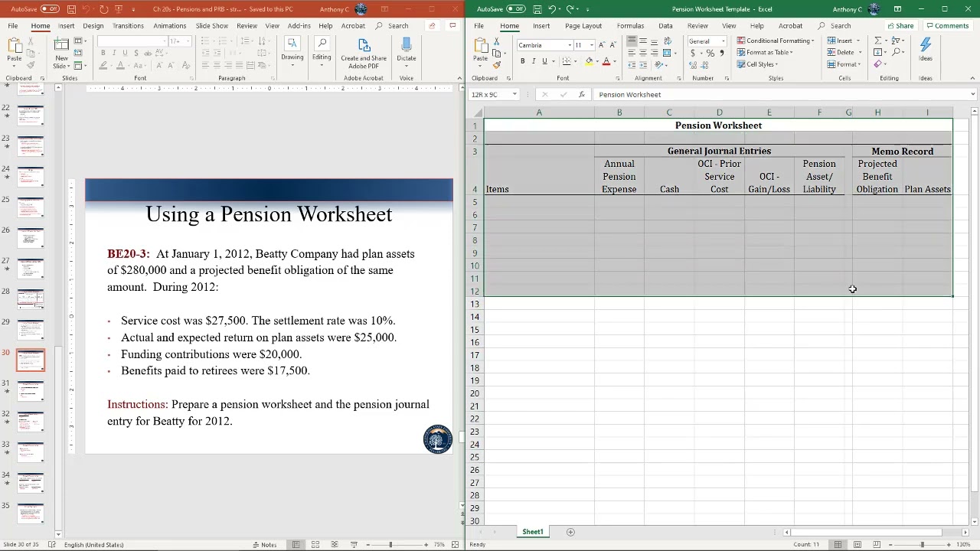Expand the Excel formula bar
This screenshot has height=551, width=980.
[972, 95]
